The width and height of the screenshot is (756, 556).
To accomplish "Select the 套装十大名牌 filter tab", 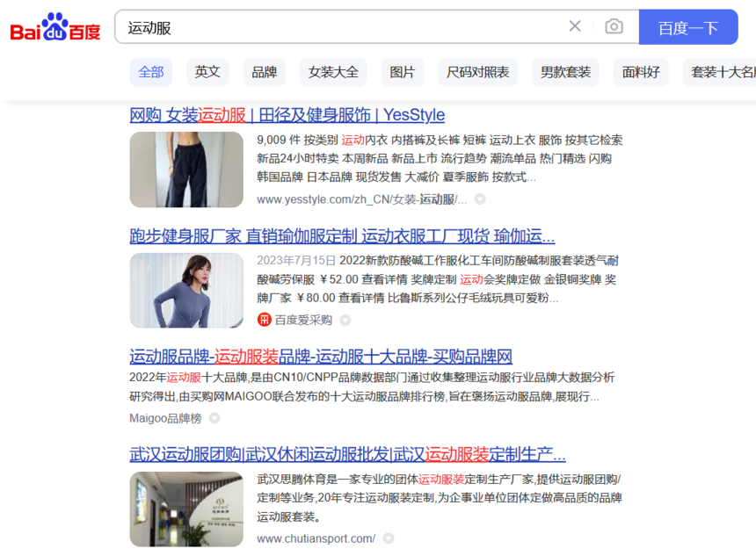I will pyautogui.click(x=721, y=72).
